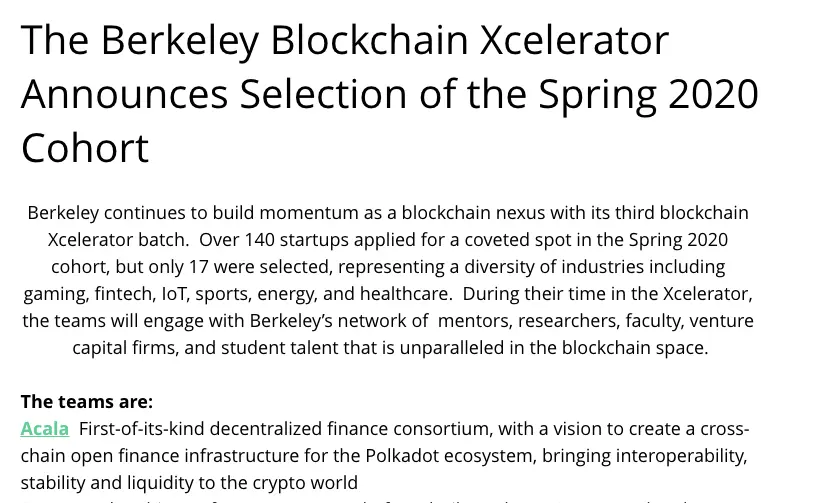Open the Acala team link
The width and height of the screenshot is (813, 503).
[x=44, y=429]
